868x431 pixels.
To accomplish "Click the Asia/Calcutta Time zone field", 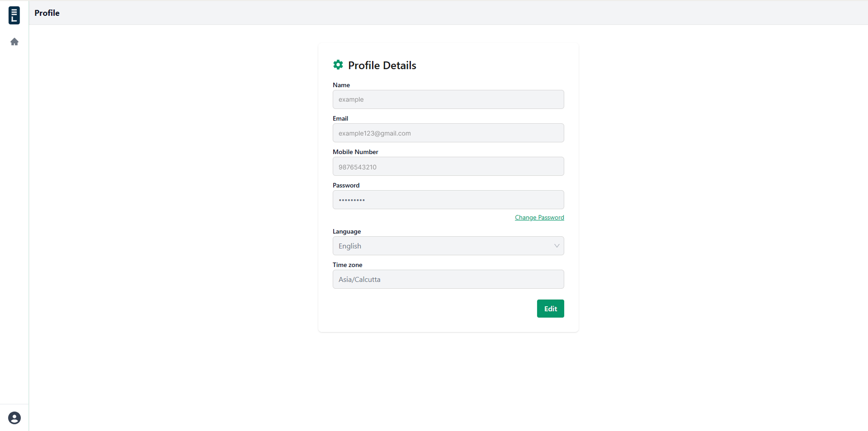I will (x=448, y=279).
